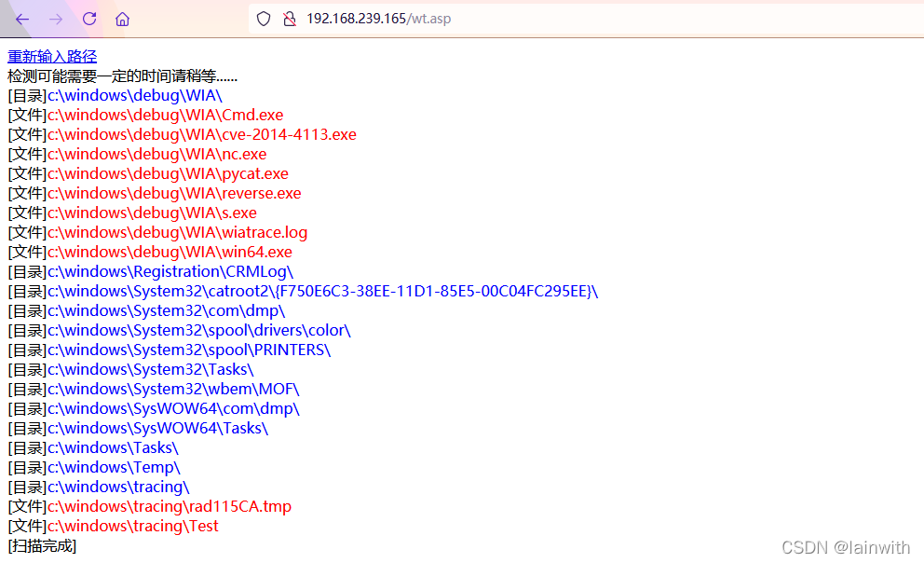Click the wiatrace.log file path

click(x=177, y=232)
